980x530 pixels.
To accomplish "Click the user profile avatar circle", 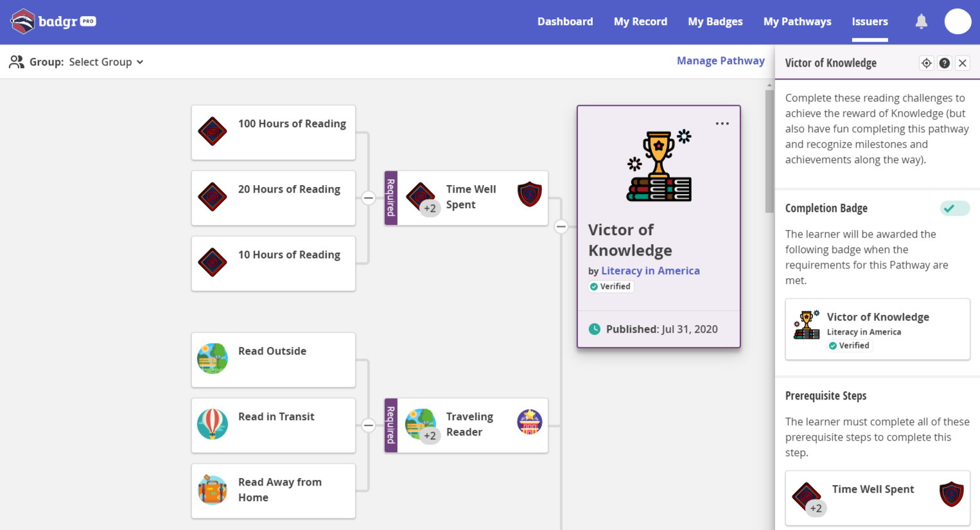I will [x=958, y=22].
